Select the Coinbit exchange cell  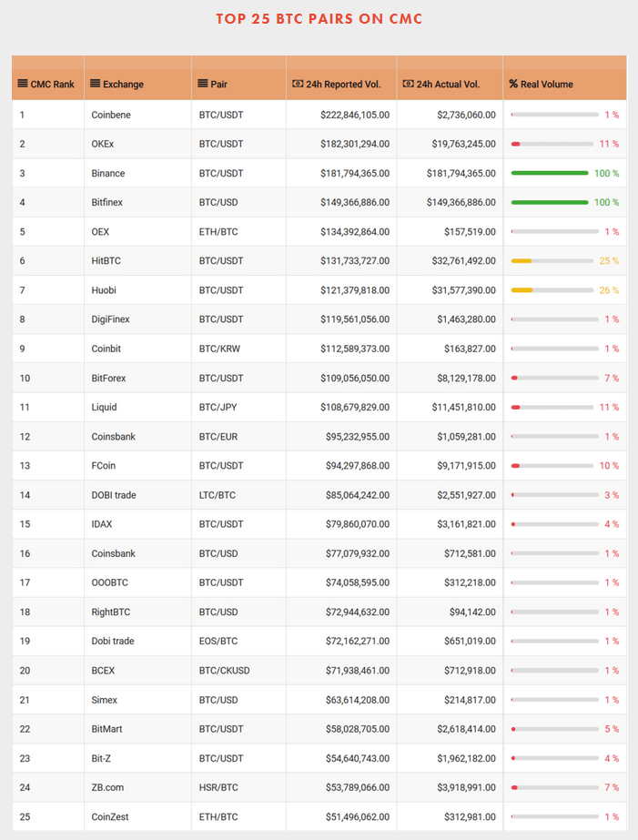(137, 349)
